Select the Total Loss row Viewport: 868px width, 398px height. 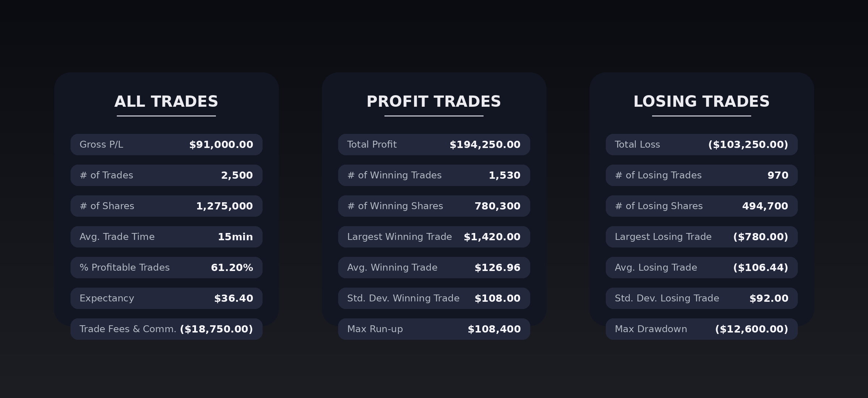[x=702, y=145]
